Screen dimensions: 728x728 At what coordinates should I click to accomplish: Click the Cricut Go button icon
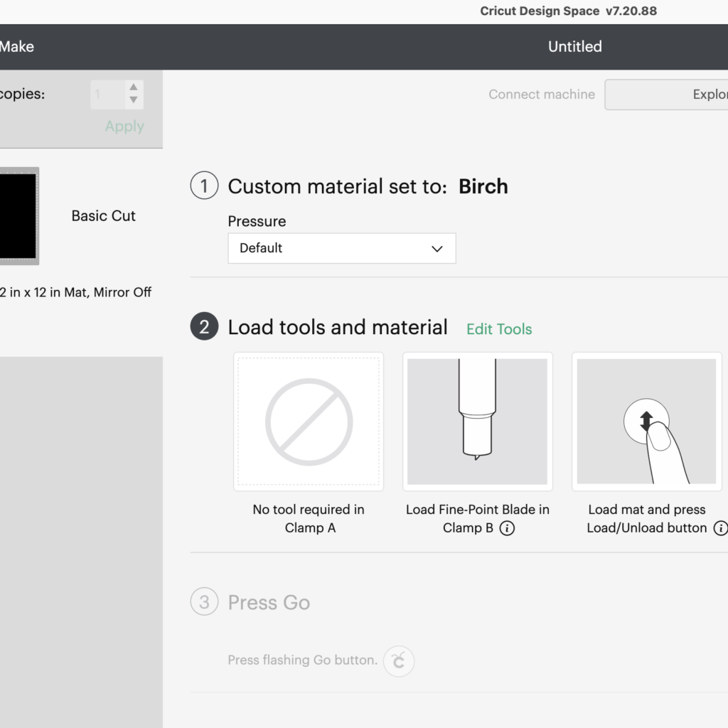(x=398, y=660)
